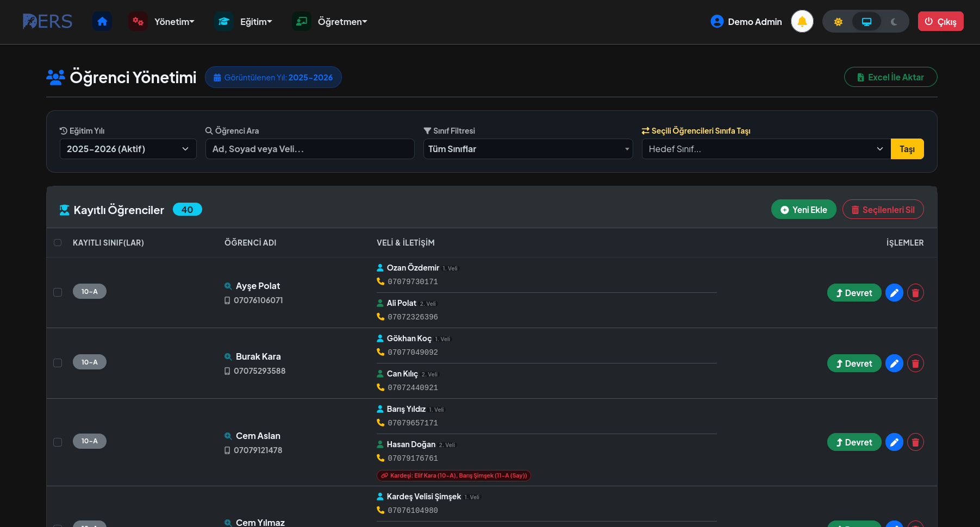Click the VELİ & İLETİŞİM column header
This screenshot has width=980, height=527.
tap(405, 243)
